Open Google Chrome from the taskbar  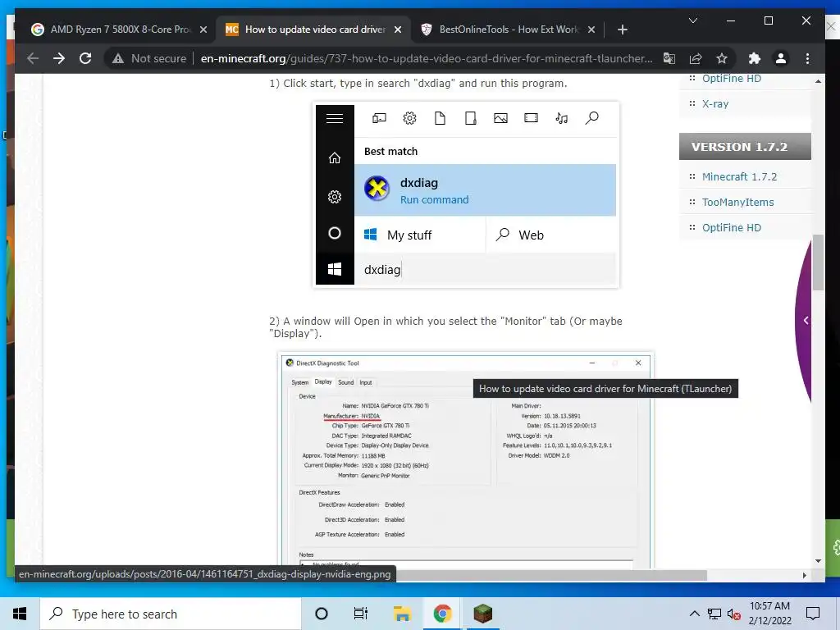442,614
